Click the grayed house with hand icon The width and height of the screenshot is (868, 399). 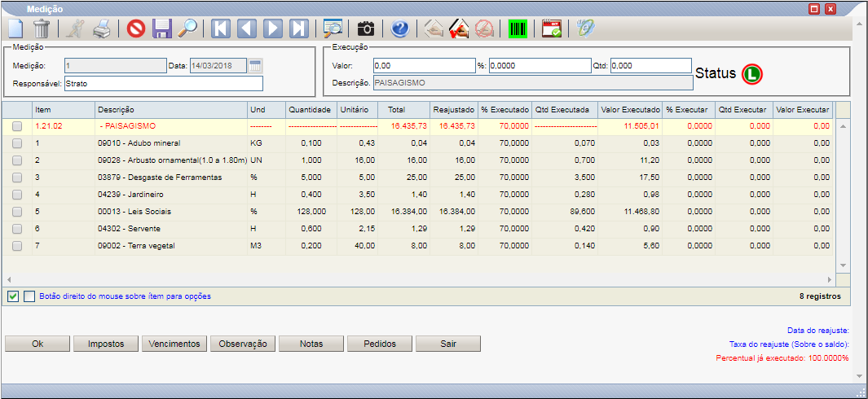pyautogui.click(x=434, y=28)
